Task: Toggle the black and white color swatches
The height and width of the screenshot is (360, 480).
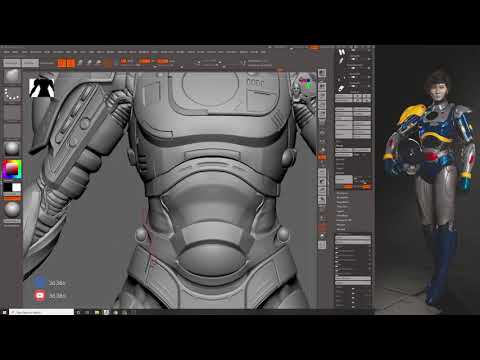Action: pos(12,188)
